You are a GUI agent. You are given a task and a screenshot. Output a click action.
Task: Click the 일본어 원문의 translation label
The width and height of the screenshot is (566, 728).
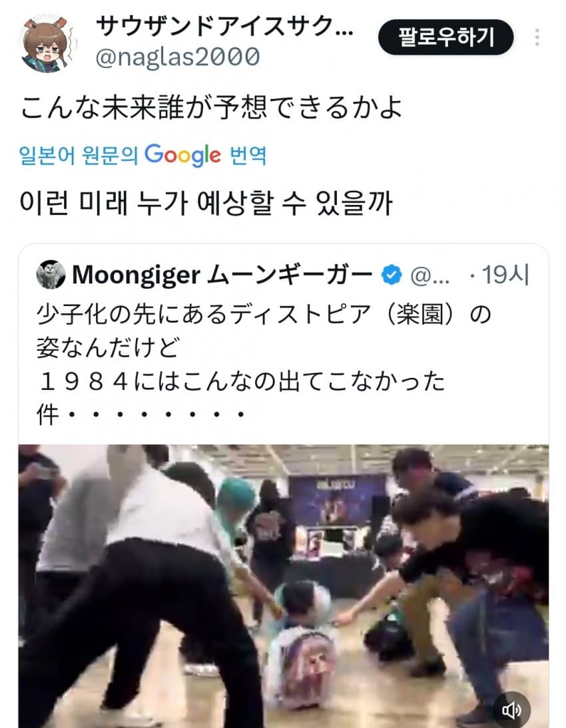tap(79, 156)
